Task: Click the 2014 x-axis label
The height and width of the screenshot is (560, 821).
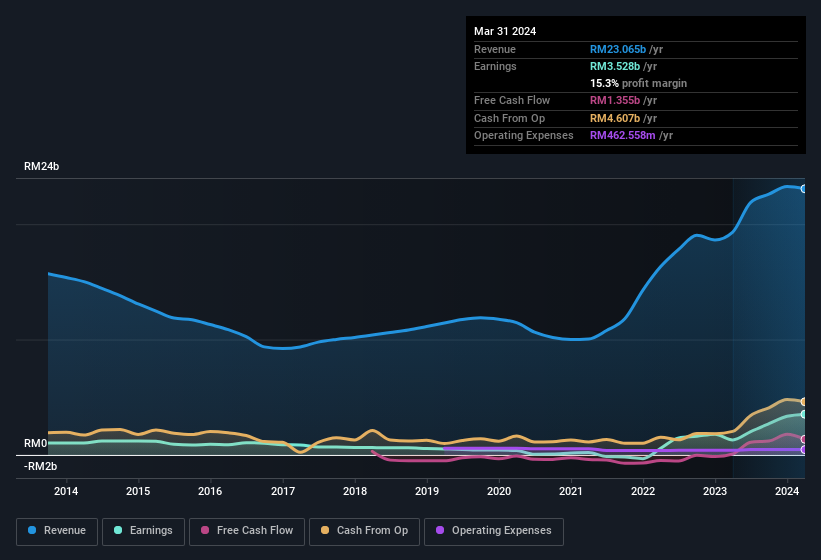Action: pyautogui.click(x=66, y=491)
